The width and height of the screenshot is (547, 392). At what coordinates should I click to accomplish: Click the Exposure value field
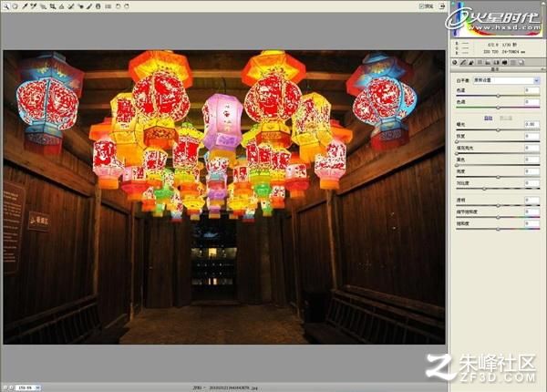pyautogui.click(x=532, y=125)
